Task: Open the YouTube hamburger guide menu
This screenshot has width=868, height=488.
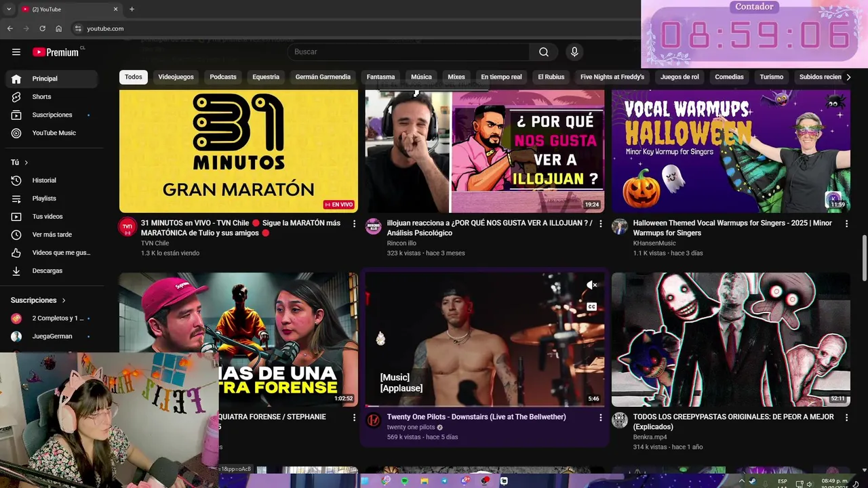Action: [16, 52]
